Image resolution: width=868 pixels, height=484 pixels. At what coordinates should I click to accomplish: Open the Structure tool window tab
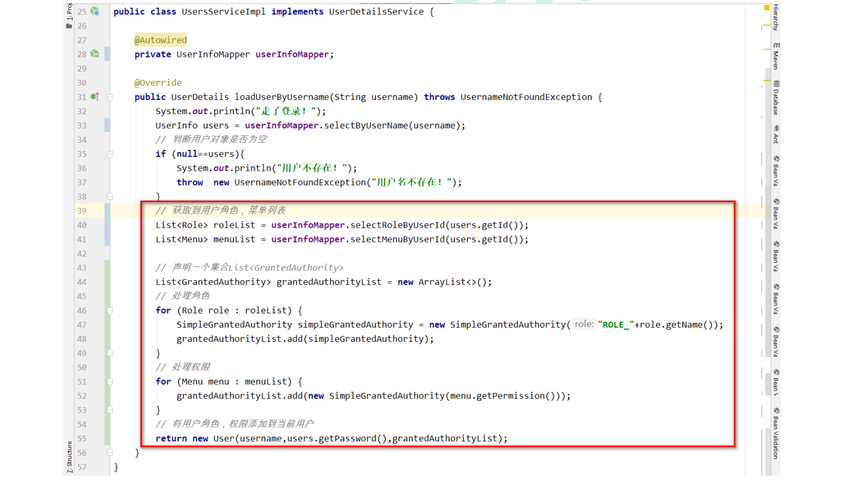(69, 457)
